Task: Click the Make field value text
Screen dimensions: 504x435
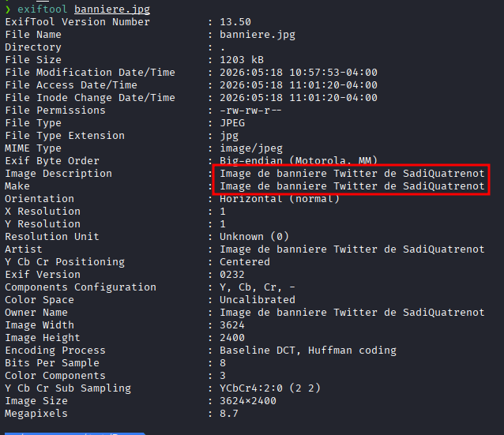Action: (x=352, y=186)
